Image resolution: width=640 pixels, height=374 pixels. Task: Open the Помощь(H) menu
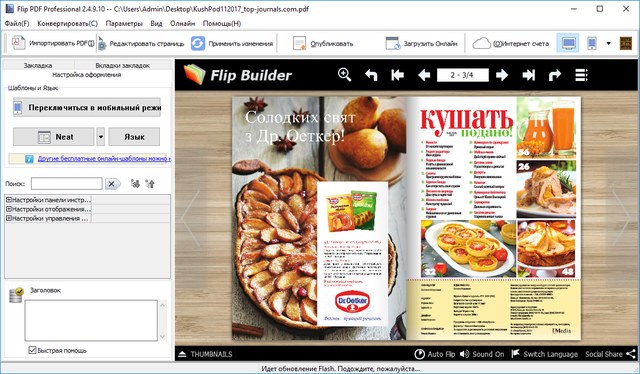coord(222,23)
